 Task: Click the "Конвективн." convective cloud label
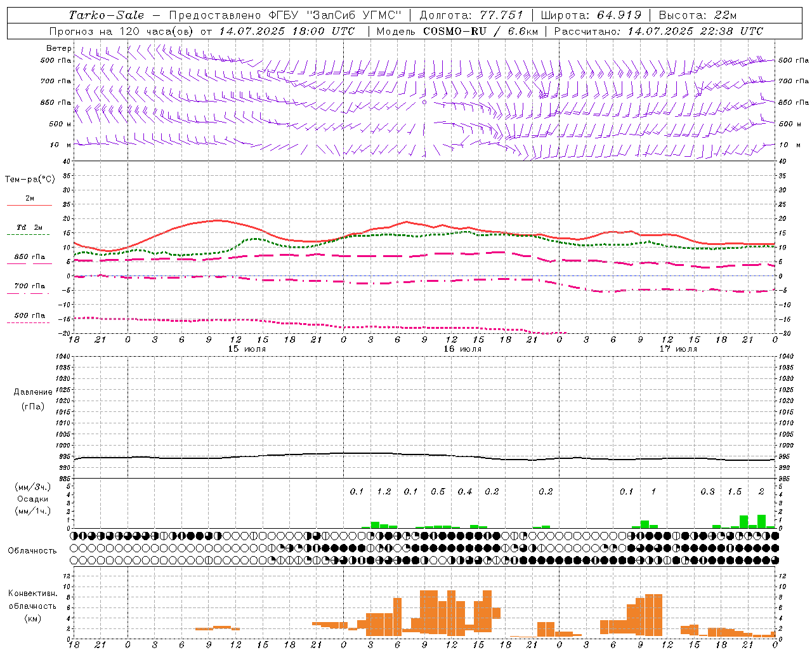pyautogui.click(x=33, y=594)
